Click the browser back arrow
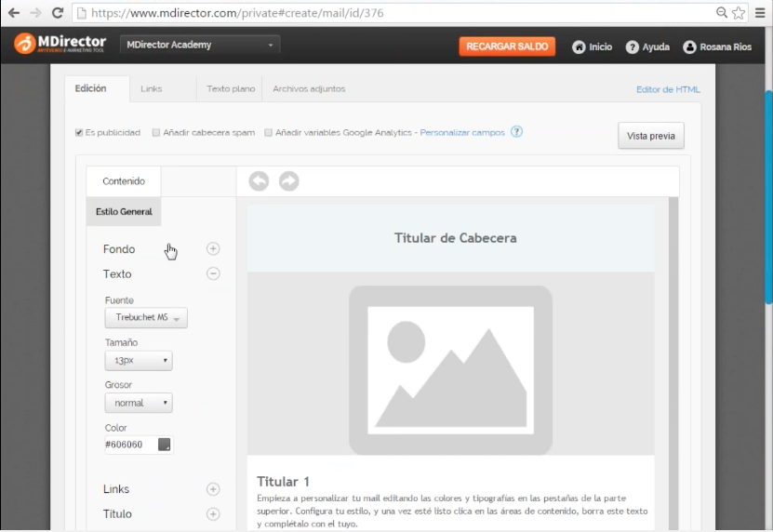 (14, 13)
